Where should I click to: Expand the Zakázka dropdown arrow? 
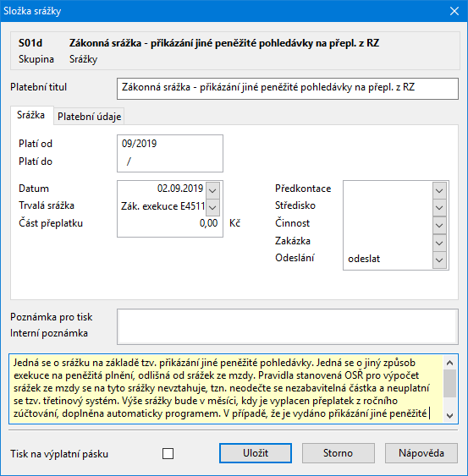(439, 243)
